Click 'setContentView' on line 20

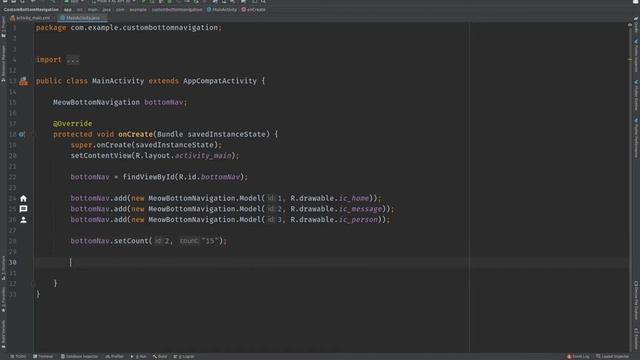pos(101,156)
